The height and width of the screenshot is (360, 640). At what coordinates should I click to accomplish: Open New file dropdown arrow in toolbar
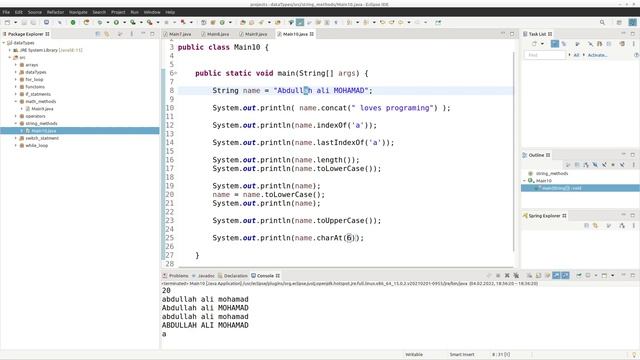pos(16,22)
